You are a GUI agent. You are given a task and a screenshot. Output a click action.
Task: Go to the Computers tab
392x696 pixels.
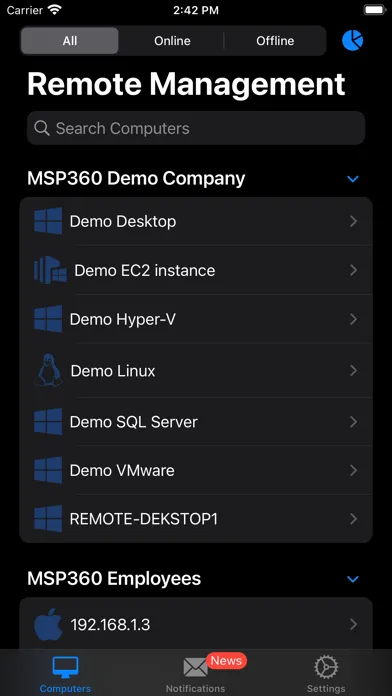(x=65, y=675)
